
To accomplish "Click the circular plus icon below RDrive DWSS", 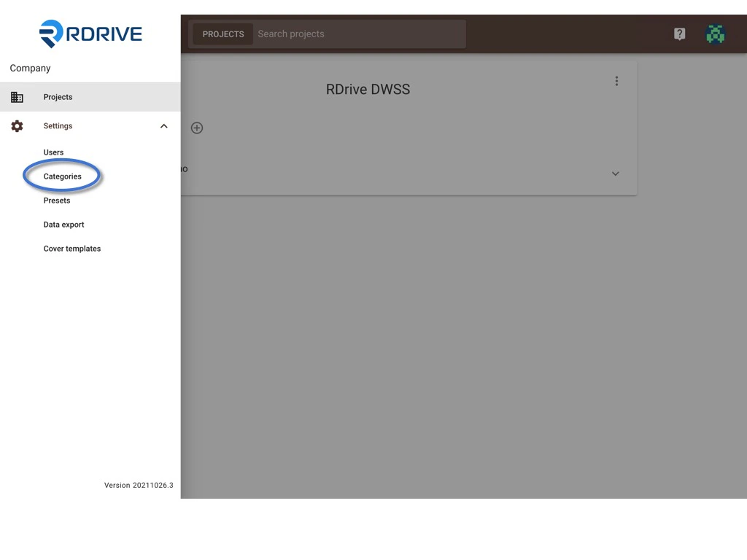I will 196,128.
